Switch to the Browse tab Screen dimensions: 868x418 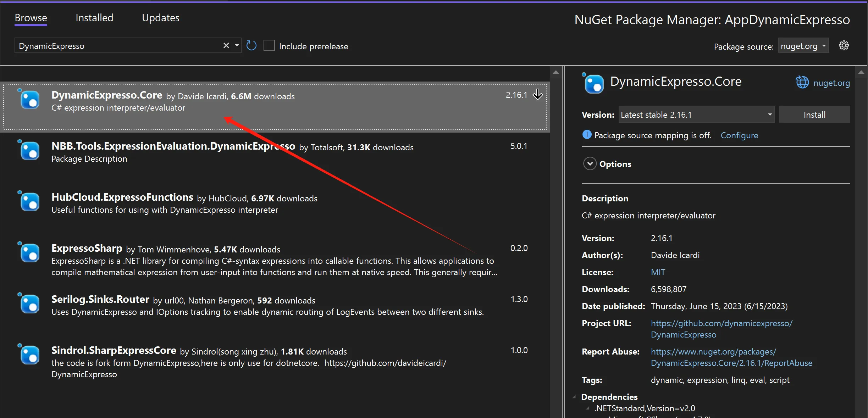pos(31,18)
